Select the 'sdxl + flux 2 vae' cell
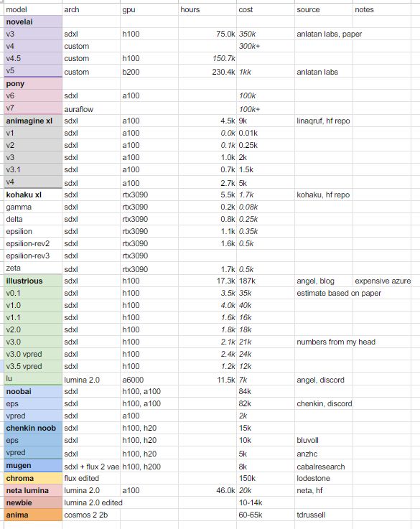Image resolution: width=420 pixels, height=529 pixels. point(91,467)
